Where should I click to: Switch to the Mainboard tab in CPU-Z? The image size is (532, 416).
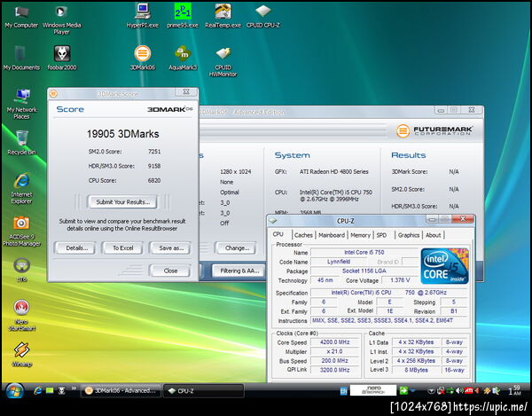click(331, 235)
